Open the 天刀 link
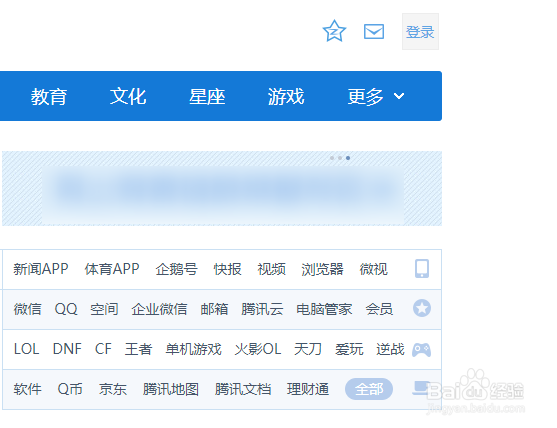The image size is (557, 428). pos(308,349)
